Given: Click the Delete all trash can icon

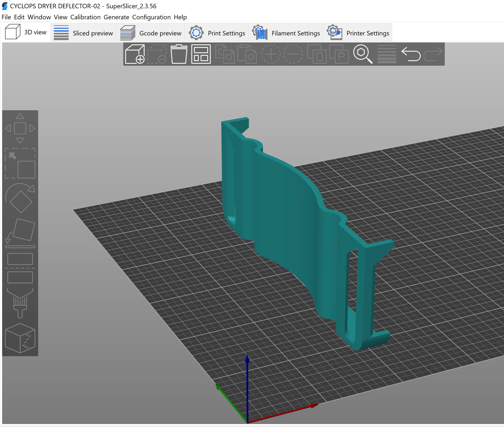Looking at the screenshot, I should coord(179,54).
